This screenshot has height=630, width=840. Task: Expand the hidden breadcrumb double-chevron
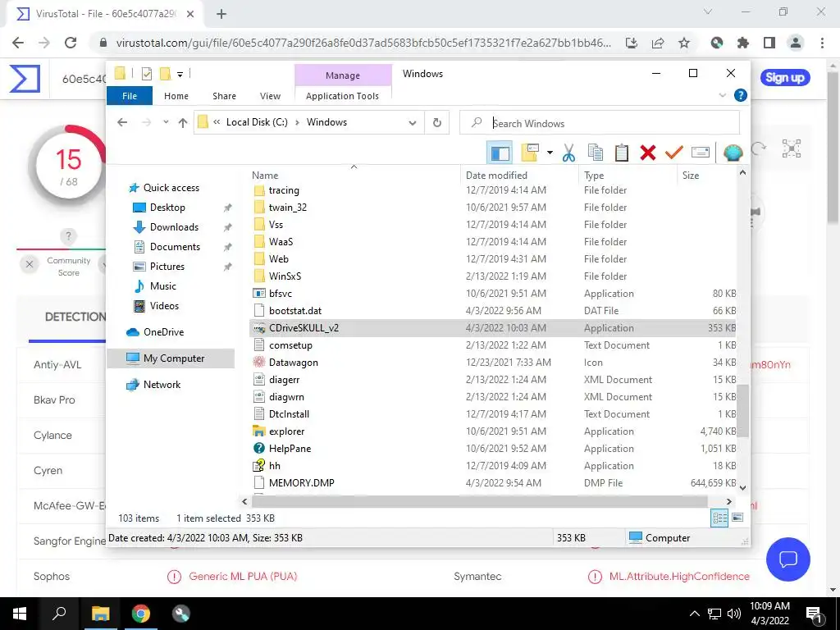pyautogui.click(x=217, y=122)
